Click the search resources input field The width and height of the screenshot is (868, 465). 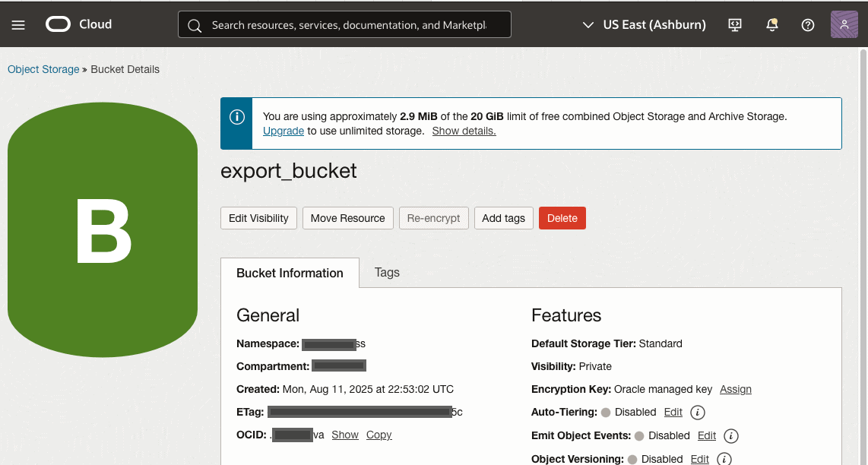click(349, 25)
